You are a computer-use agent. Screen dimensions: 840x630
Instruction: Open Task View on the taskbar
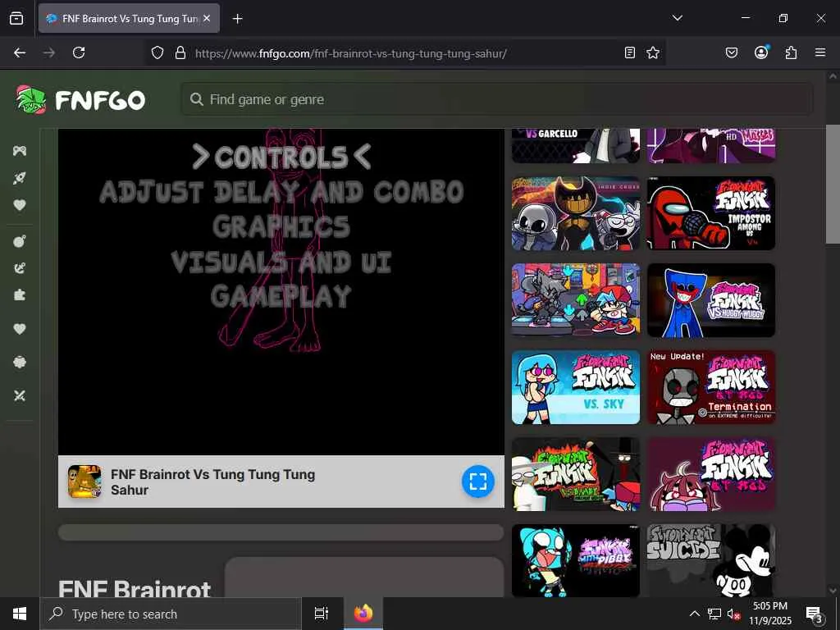[322, 614]
